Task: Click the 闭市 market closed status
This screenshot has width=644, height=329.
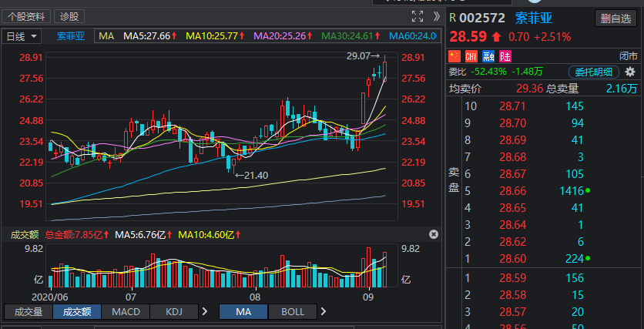Action: pos(629,56)
